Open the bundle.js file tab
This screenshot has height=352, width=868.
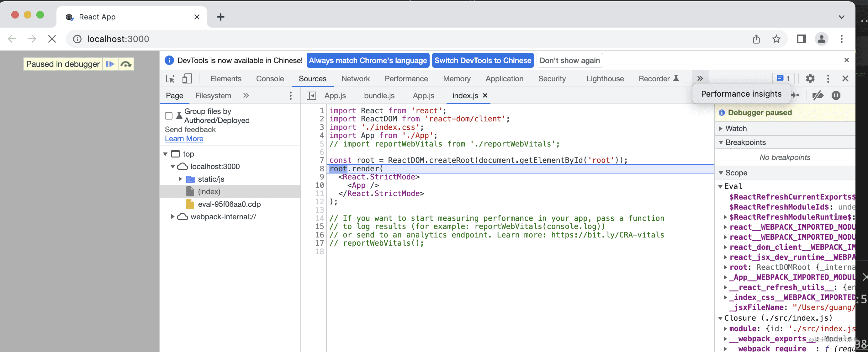[x=379, y=96]
